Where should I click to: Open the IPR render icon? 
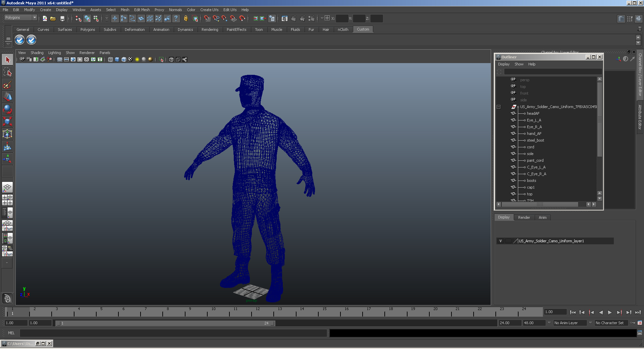pyautogui.click(x=303, y=18)
